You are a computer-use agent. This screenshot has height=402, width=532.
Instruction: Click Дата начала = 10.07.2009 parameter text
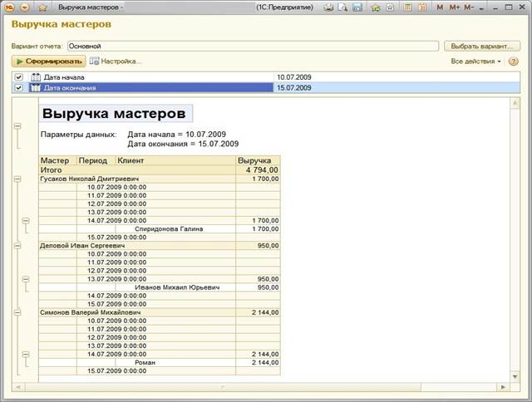176,135
